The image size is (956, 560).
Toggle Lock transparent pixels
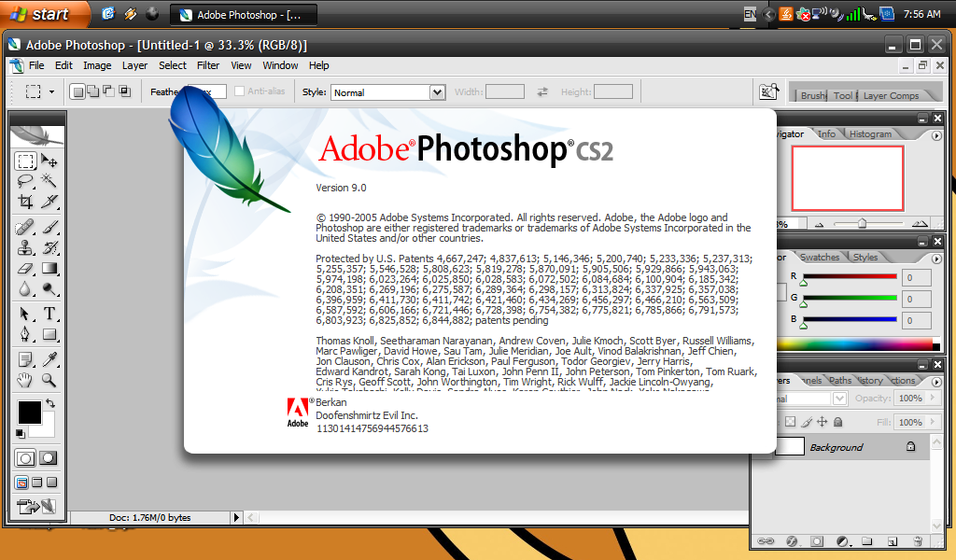(x=790, y=422)
